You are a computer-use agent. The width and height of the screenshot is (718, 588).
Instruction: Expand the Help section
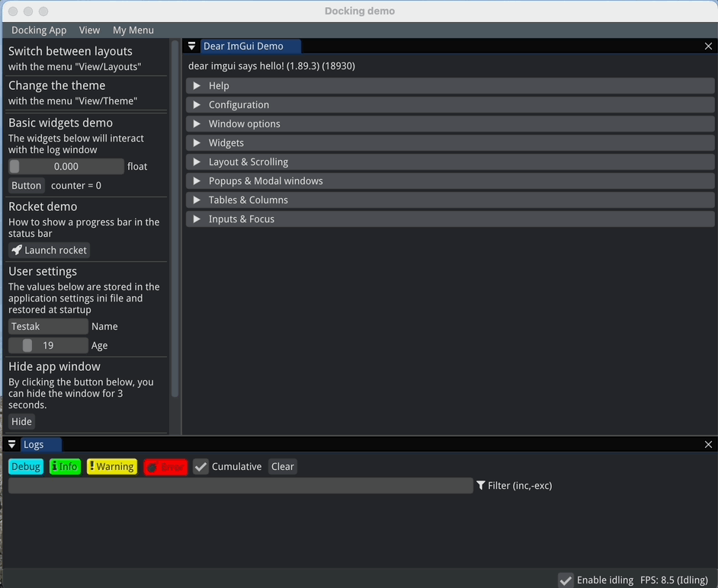450,85
